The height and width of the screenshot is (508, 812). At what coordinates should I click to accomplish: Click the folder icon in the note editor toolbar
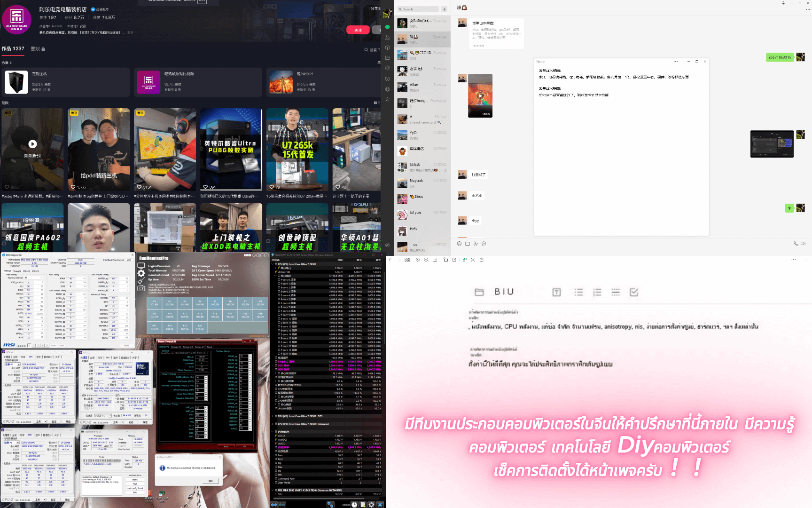[x=479, y=293]
